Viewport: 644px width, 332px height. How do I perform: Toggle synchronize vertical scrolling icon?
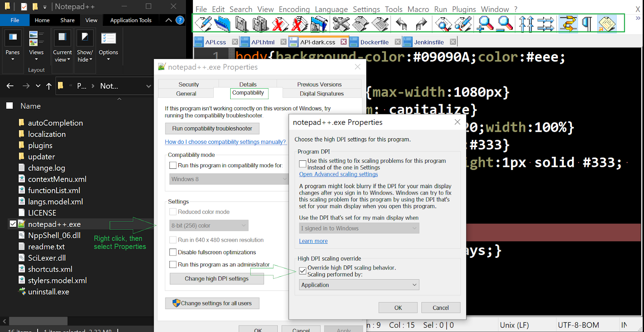click(526, 24)
